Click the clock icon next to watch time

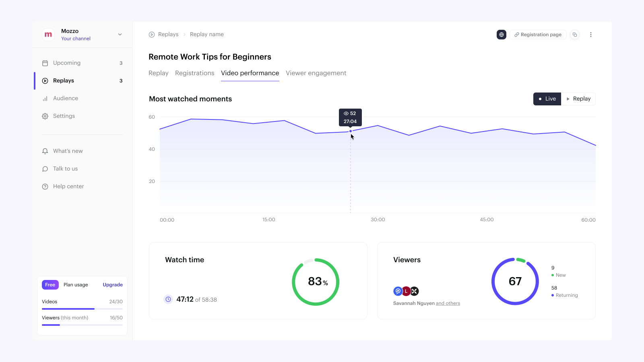168,299
